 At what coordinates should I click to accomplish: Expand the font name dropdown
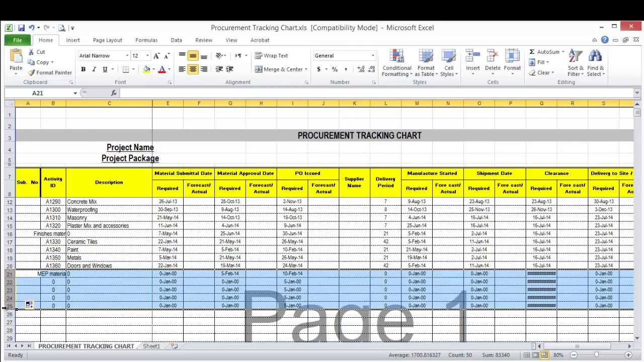[x=127, y=56]
